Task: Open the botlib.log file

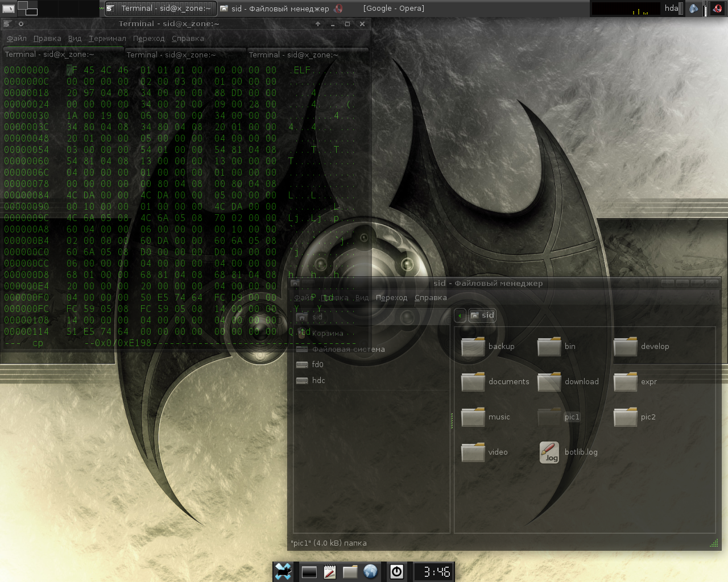Action: click(x=568, y=452)
